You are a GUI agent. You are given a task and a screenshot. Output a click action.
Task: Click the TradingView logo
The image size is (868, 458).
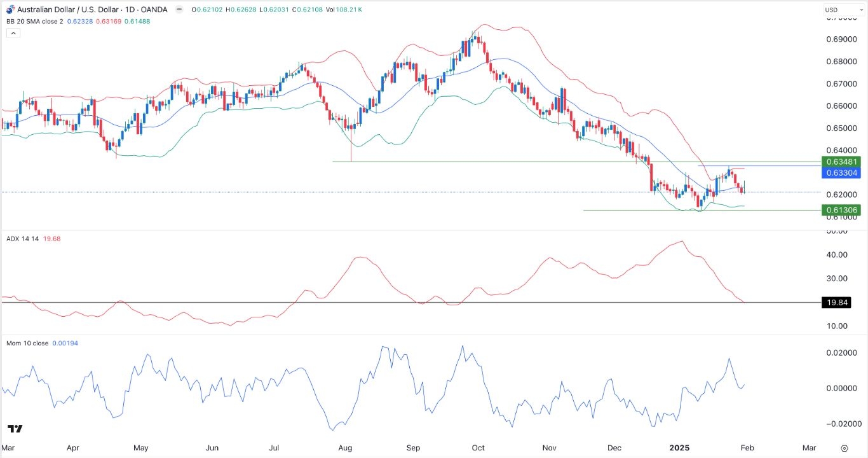click(x=15, y=429)
